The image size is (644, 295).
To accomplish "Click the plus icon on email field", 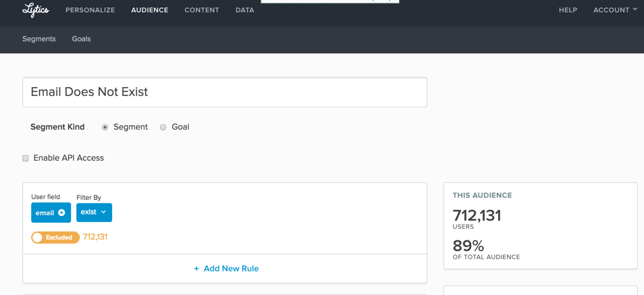I will pos(61,213).
